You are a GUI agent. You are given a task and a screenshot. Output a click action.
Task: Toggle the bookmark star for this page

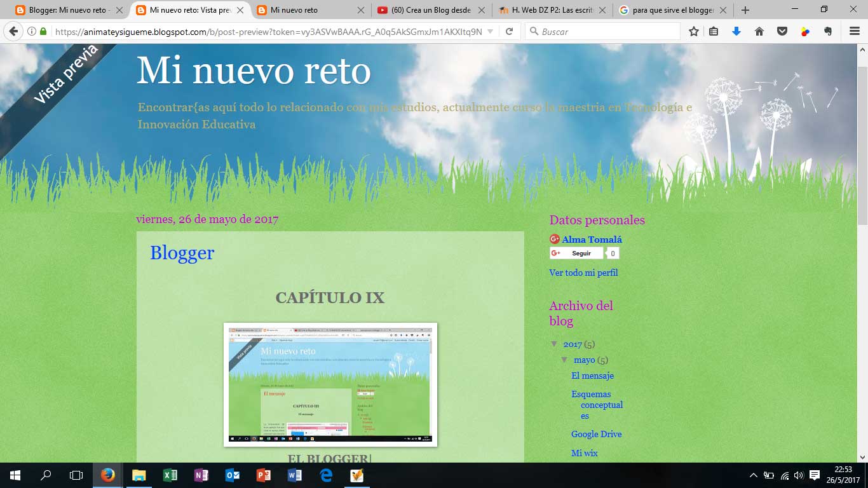693,30
